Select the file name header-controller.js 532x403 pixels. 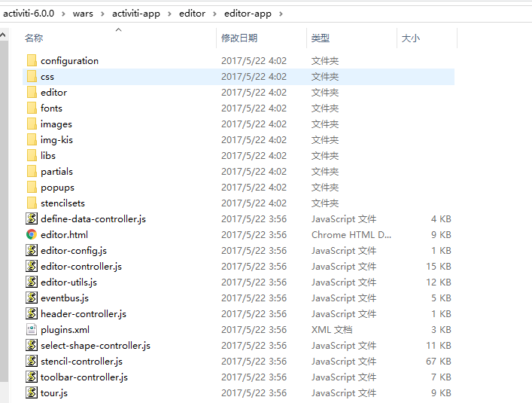(x=84, y=313)
